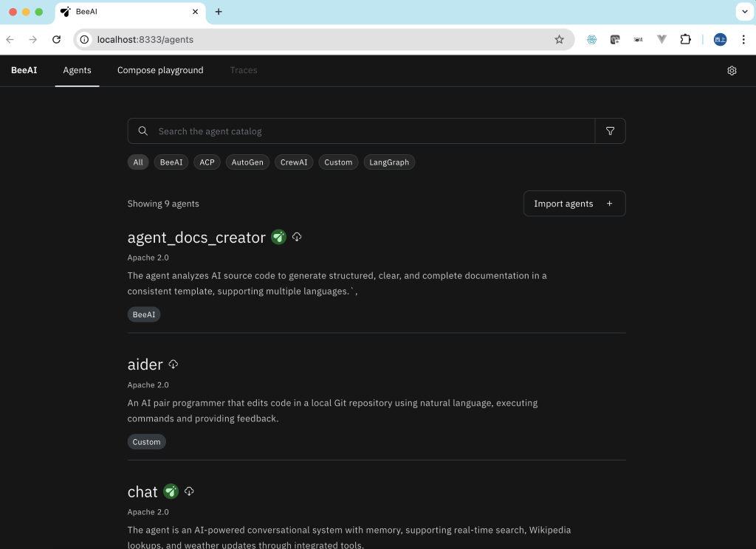Click the blue profile avatar in toolbar
The image size is (756, 549).
720,40
